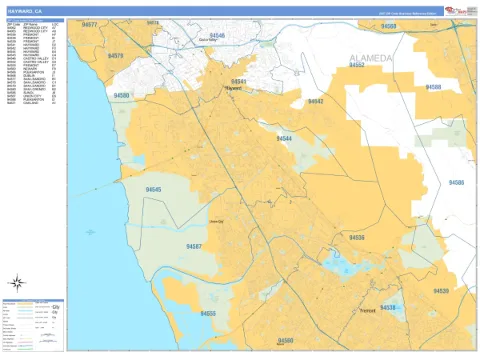Click the bright green line swatch in legend

point(25,349)
